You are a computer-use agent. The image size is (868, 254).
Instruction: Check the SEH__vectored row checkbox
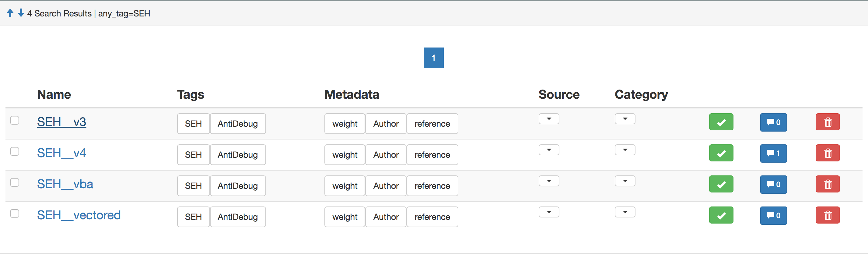click(x=15, y=213)
